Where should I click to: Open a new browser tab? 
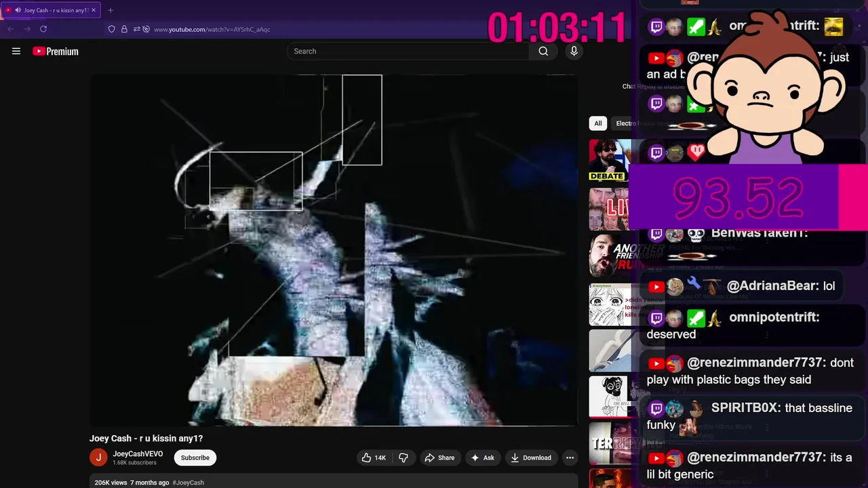[111, 10]
